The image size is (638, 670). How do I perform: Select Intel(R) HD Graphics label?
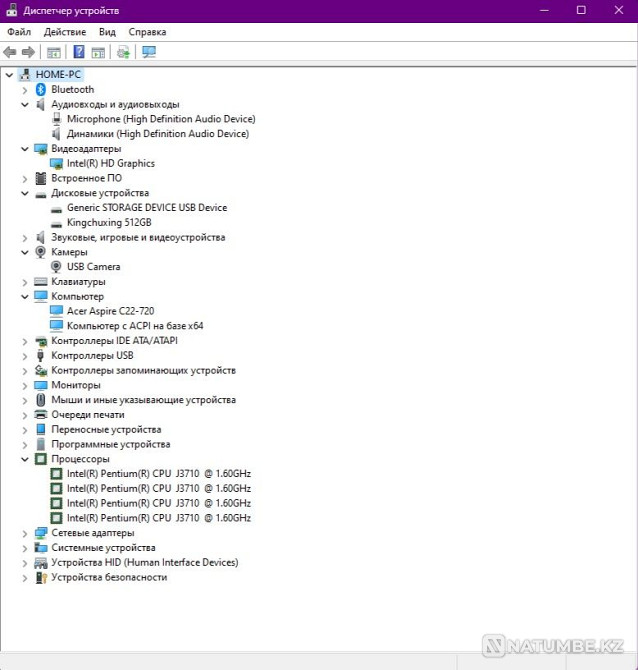tap(111, 164)
